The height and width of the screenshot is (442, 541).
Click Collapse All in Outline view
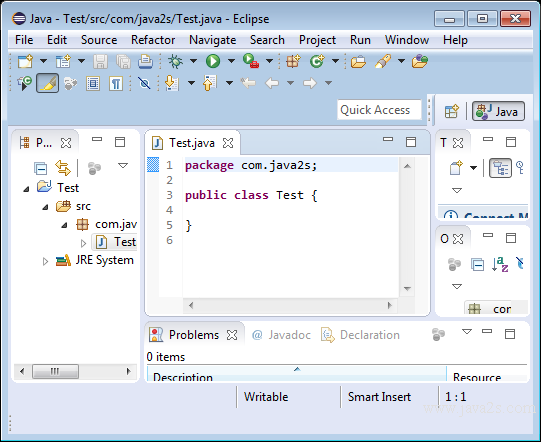pyautogui.click(x=477, y=265)
